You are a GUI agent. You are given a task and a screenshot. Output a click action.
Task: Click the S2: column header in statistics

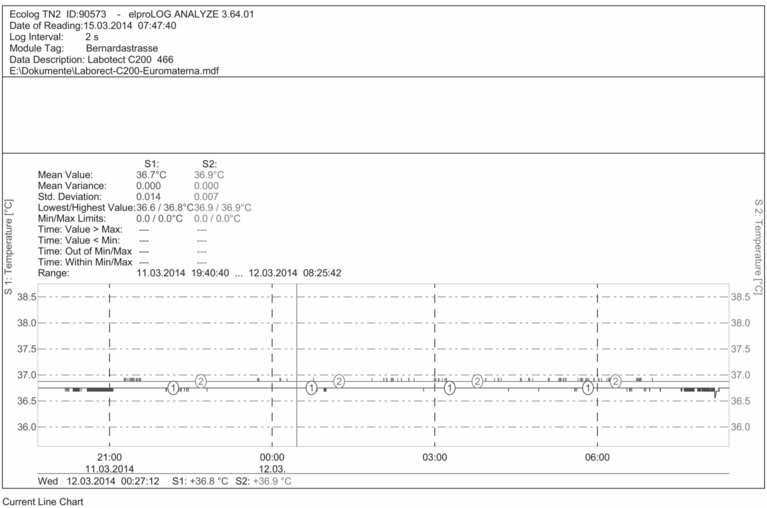210,163
